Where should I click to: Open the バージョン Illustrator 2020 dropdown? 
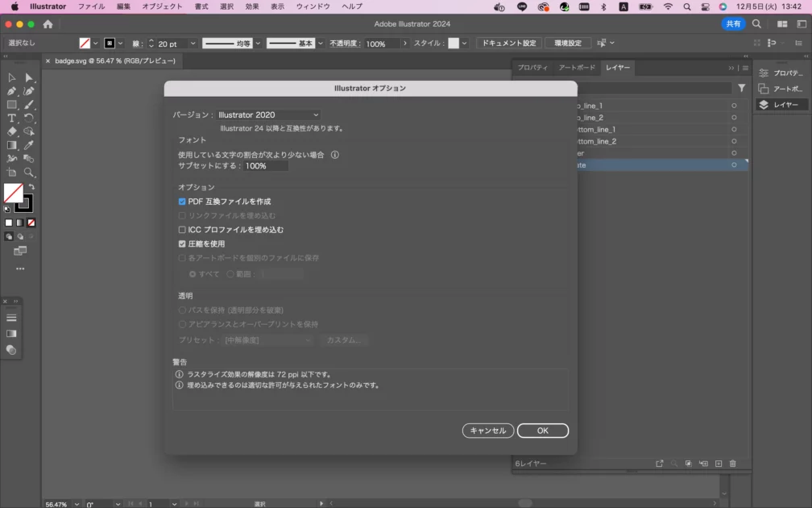coord(268,115)
